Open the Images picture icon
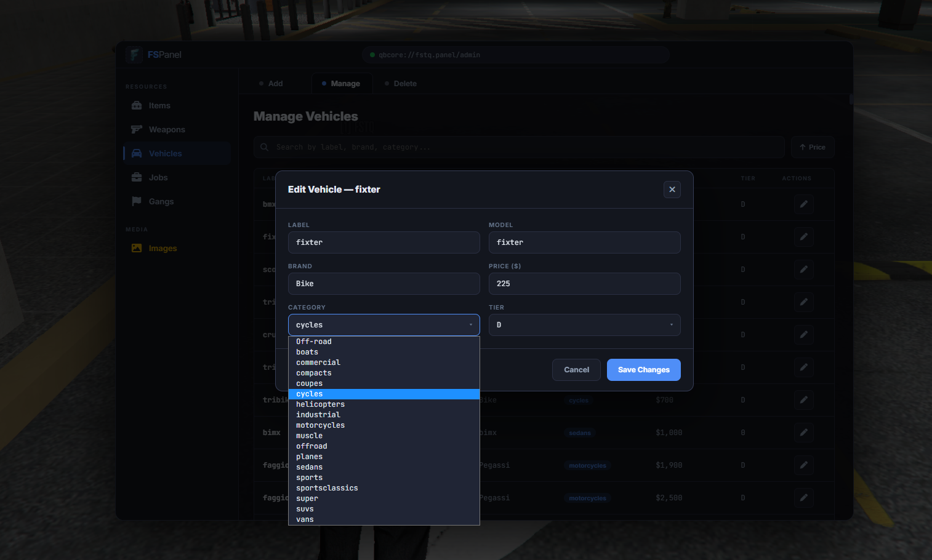 (137, 249)
